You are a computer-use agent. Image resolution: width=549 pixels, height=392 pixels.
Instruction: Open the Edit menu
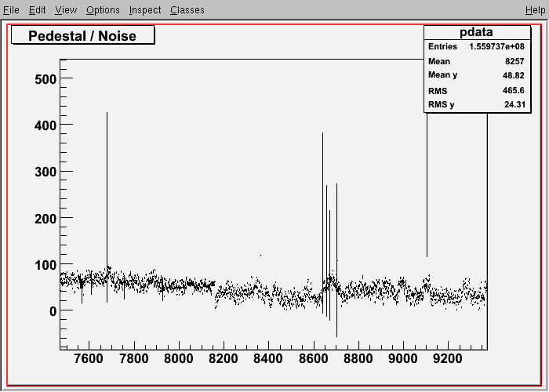point(37,9)
